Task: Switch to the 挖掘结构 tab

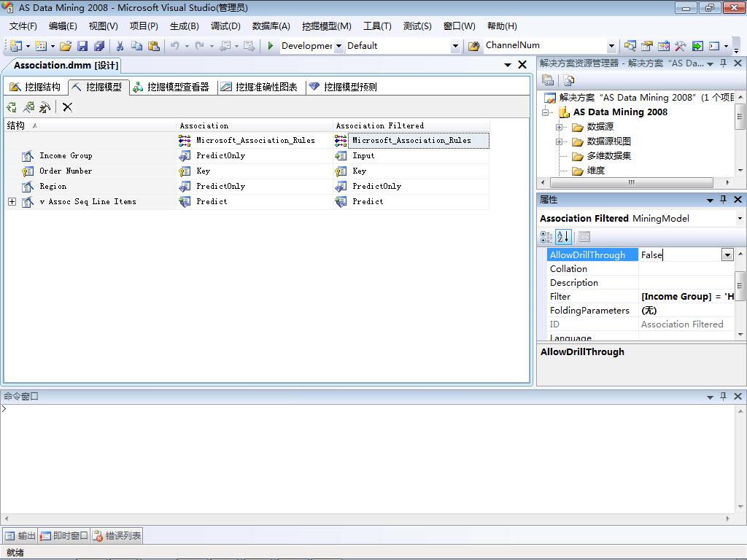Action: coord(35,87)
